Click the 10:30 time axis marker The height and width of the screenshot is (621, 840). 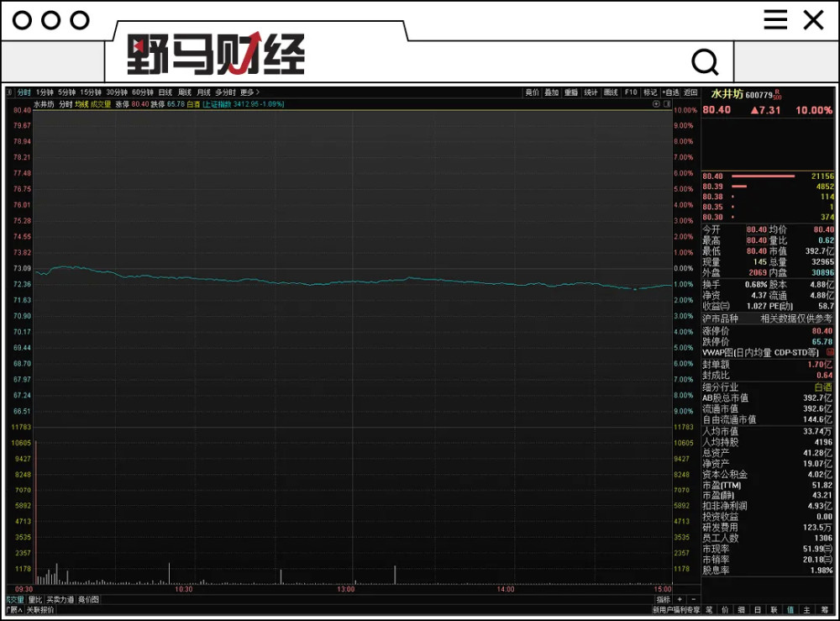tap(184, 589)
